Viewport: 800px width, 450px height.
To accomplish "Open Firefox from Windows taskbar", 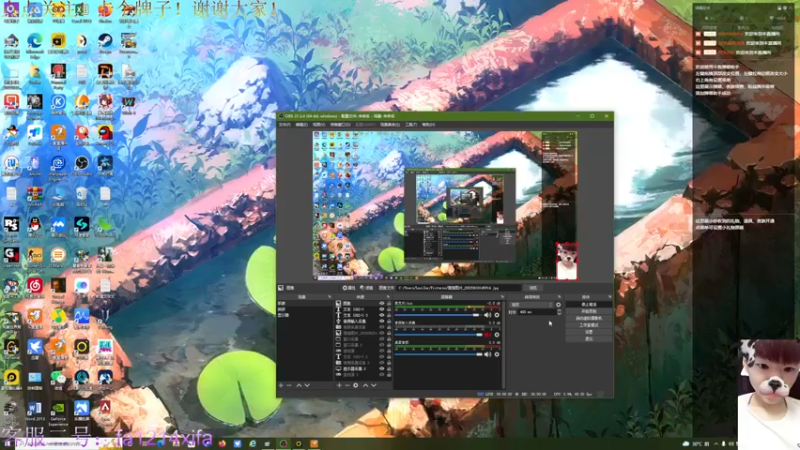I will 222,443.
